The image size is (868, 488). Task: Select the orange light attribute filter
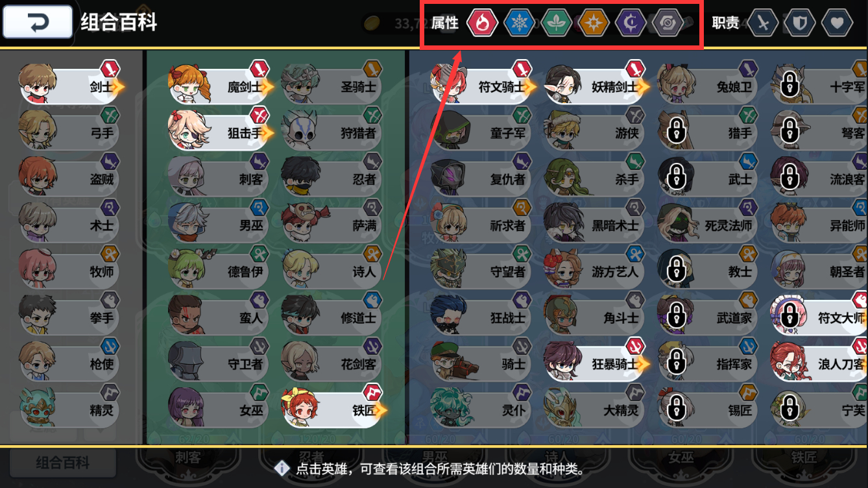(x=594, y=23)
